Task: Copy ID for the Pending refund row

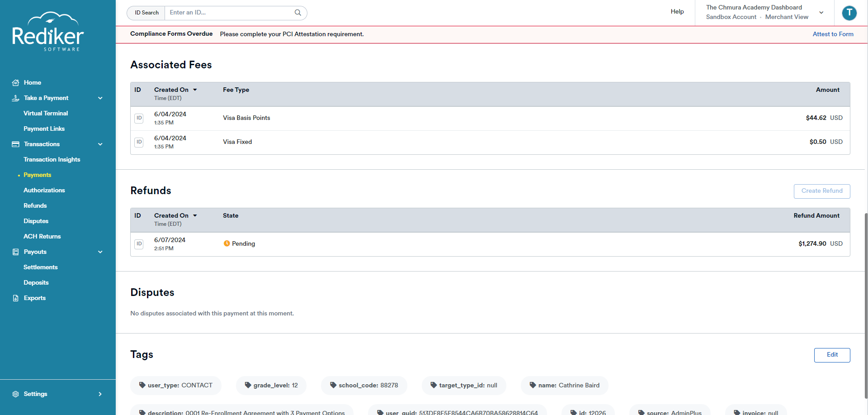Action: tap(139, 244)
